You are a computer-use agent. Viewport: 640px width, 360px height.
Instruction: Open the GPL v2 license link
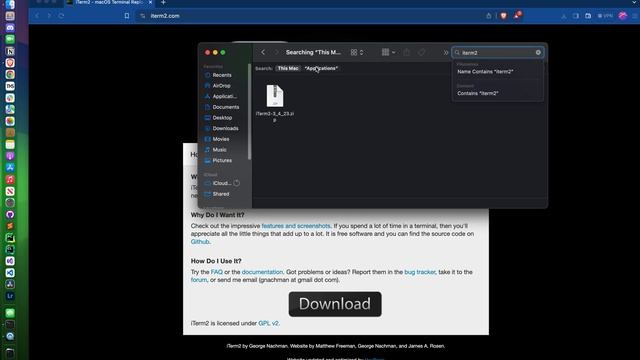pyautogui.click(x=268, y=323)
